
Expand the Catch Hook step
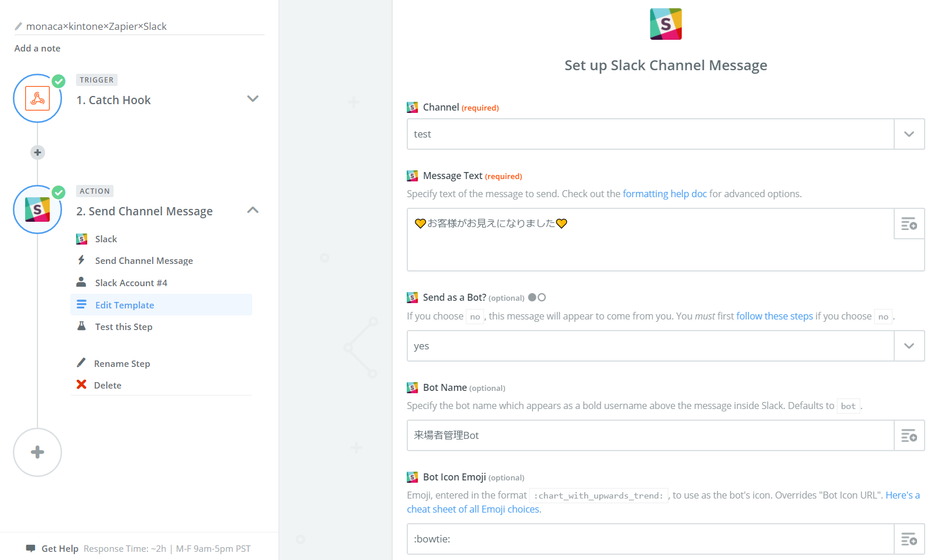(x=253, y=99)
